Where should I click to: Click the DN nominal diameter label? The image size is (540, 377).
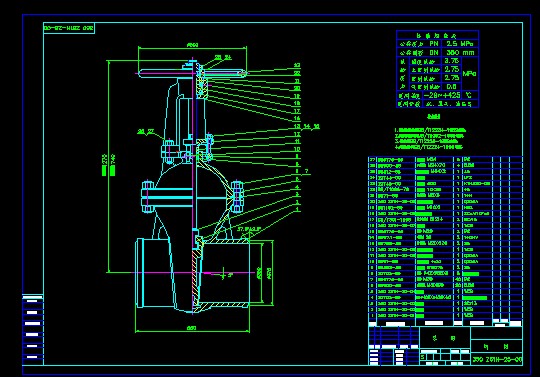tap(434, 53)
